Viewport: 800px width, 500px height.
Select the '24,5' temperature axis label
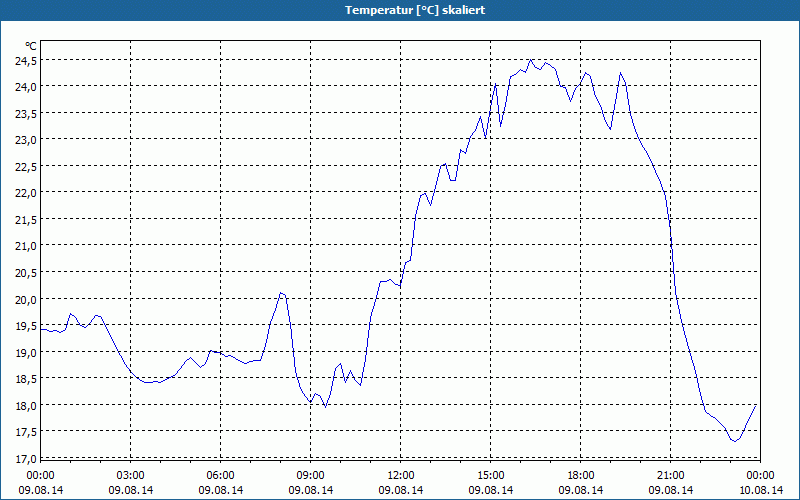click(x=26, y=61)
